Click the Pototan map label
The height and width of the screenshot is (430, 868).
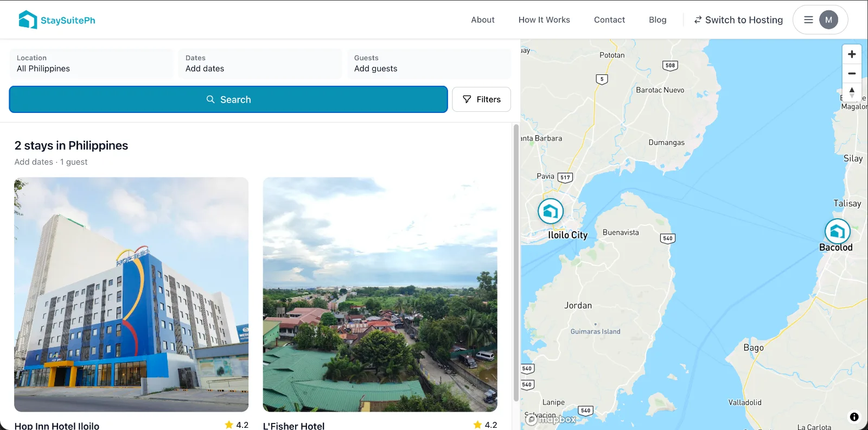[612, 55]
